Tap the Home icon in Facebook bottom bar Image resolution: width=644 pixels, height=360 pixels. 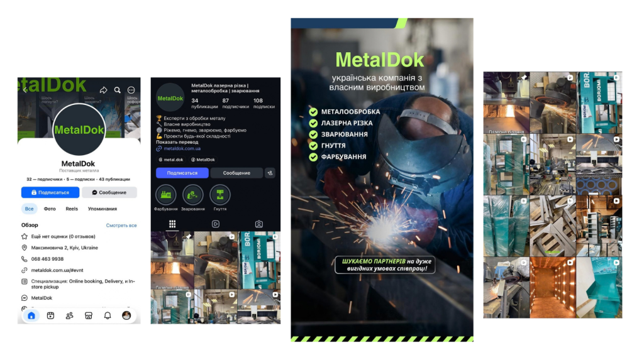[31, 315]
